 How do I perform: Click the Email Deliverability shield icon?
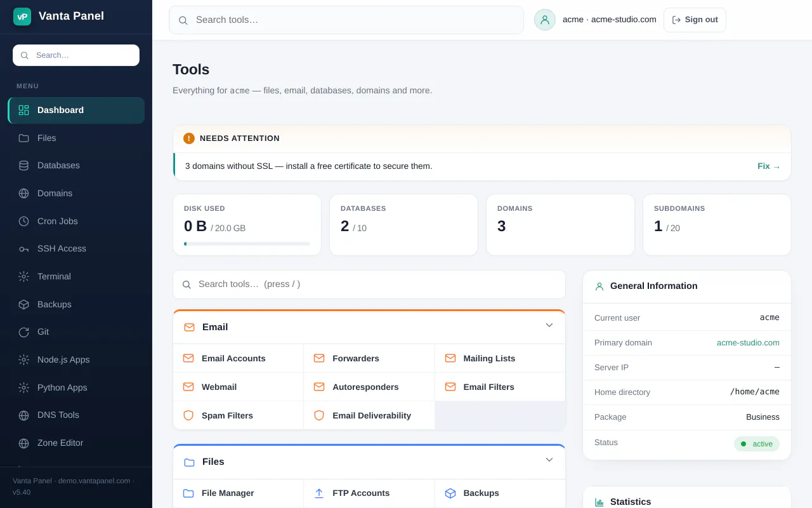click(319, 415)
